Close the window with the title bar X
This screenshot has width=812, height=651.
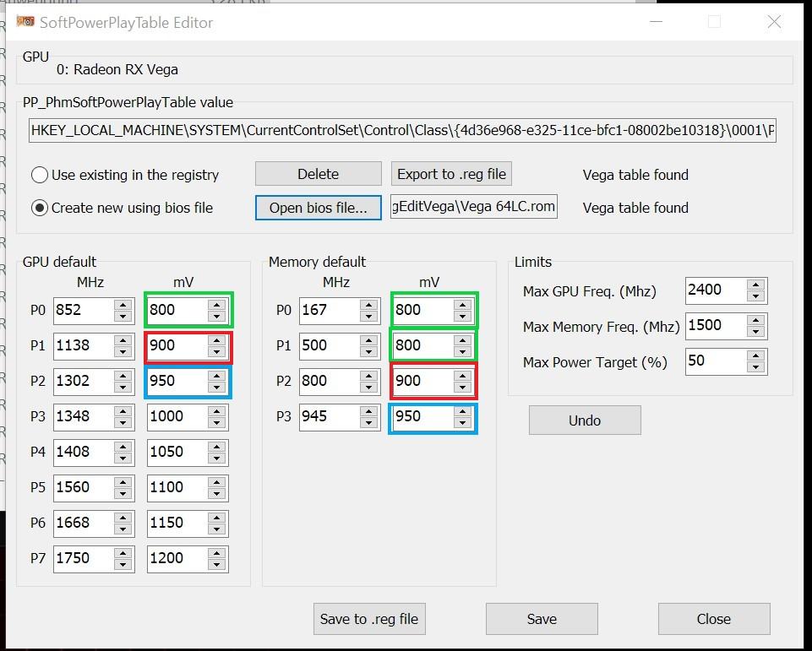pos(774,22)
